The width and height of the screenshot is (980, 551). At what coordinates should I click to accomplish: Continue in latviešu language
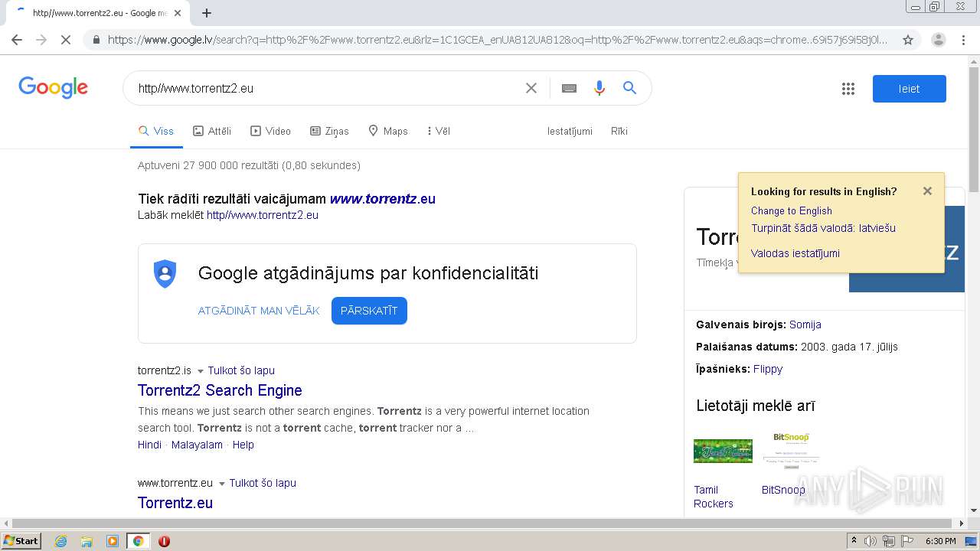(x=823, y=228)
